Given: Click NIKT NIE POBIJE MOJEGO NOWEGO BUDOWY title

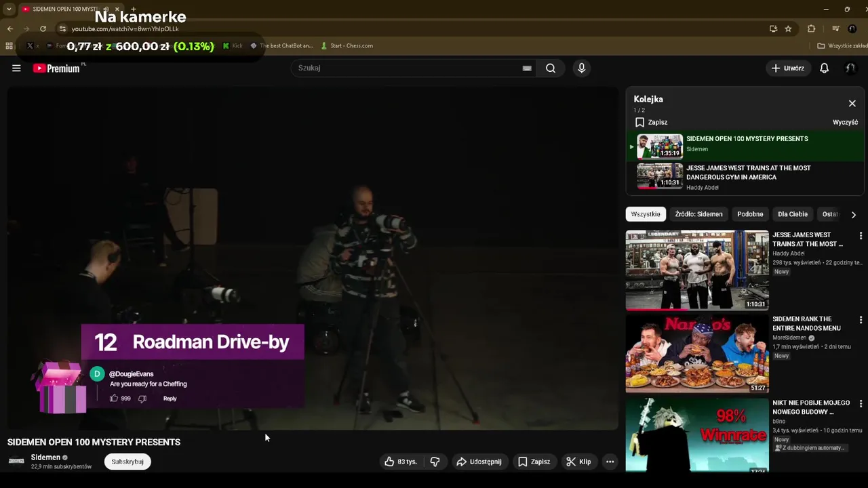Looking at the screenshot, I should [x=811, y=407].
